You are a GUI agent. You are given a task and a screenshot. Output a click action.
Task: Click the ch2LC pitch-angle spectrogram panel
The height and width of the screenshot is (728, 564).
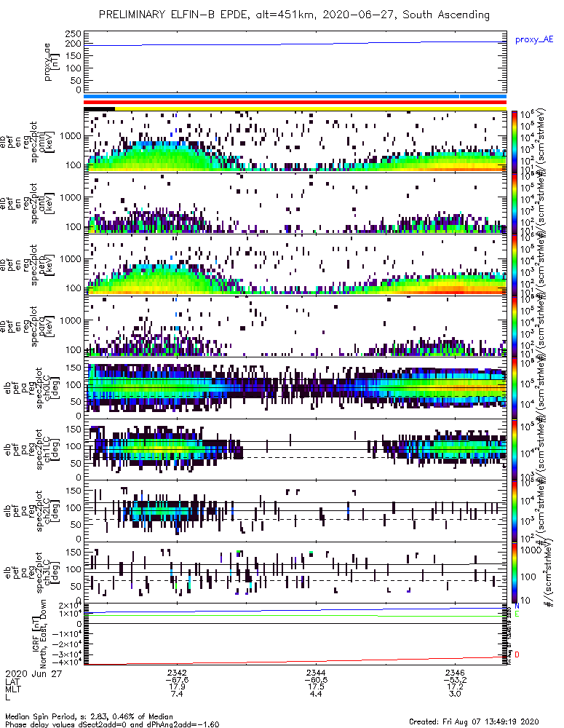tap(295, 511)
